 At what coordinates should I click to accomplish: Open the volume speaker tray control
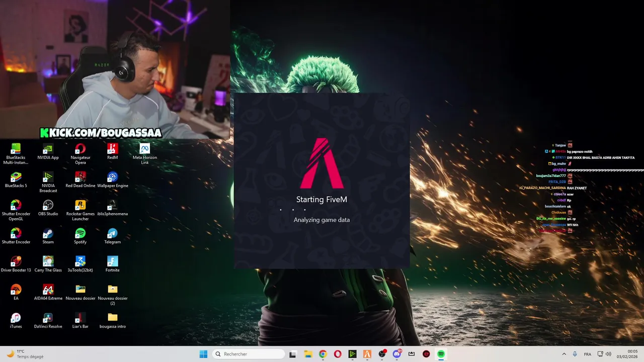click(x=608, y=354)
